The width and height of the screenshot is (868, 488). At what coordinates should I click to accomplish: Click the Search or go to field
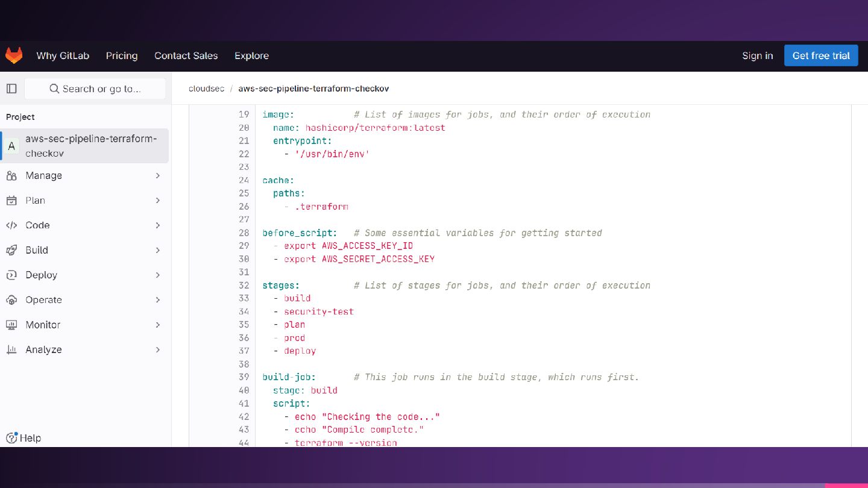point(95,89)
